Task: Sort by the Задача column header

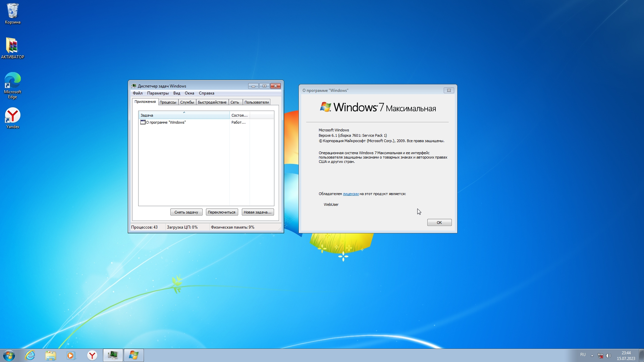Action: point(184,115)
